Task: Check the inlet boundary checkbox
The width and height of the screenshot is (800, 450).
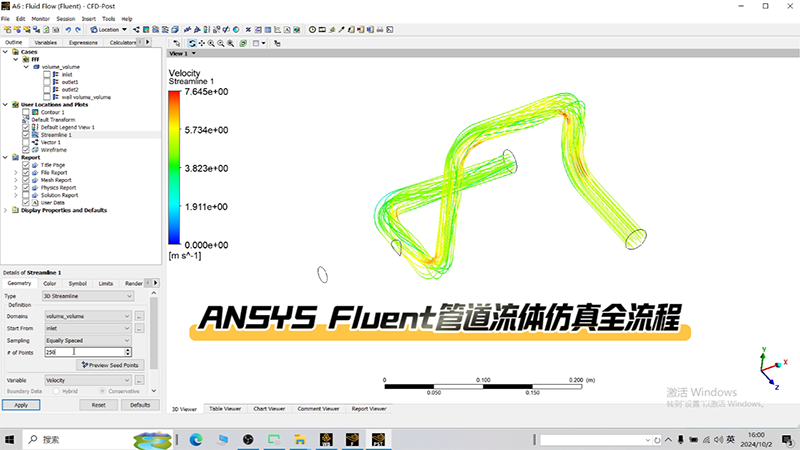Action: pyautogui.click(x=47, y=74)
